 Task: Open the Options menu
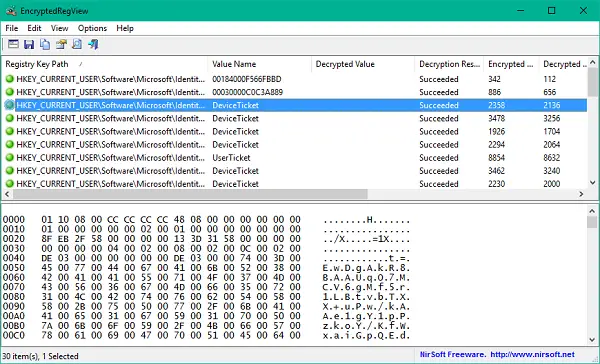pos(92,28)
